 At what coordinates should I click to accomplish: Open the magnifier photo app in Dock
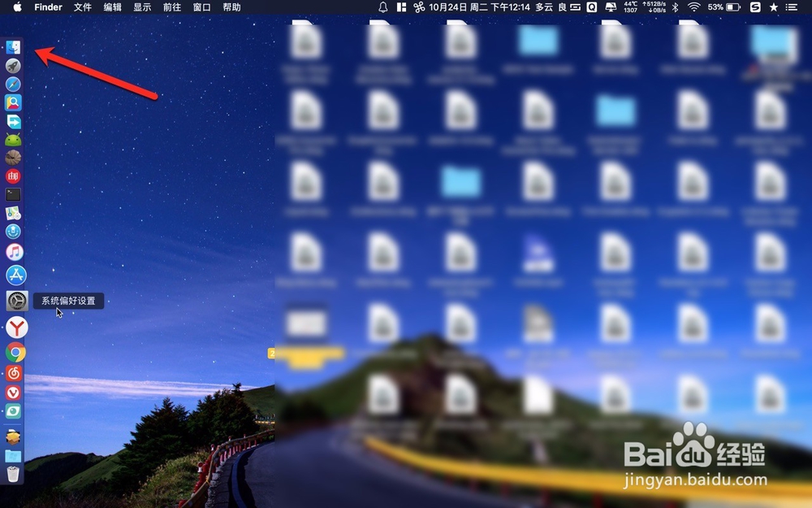pyautogui.click(x=13, y=102)
